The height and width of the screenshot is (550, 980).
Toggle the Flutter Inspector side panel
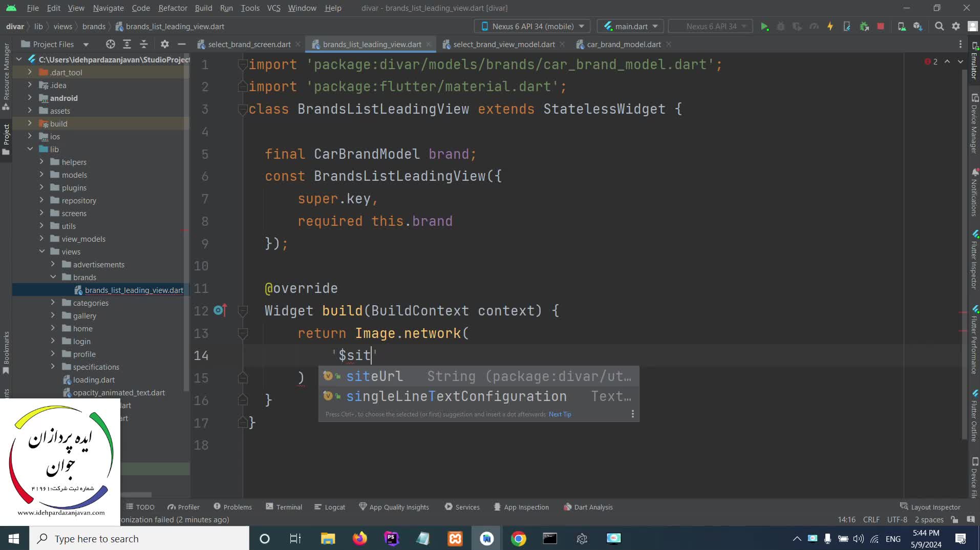coord(974,261)
